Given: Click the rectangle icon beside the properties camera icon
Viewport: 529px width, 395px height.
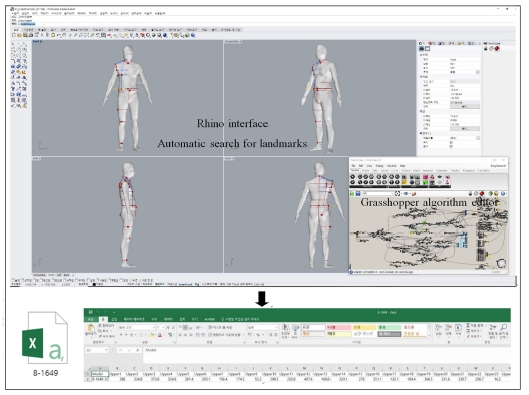Looking at the screenshot, I should click(427, 49).
